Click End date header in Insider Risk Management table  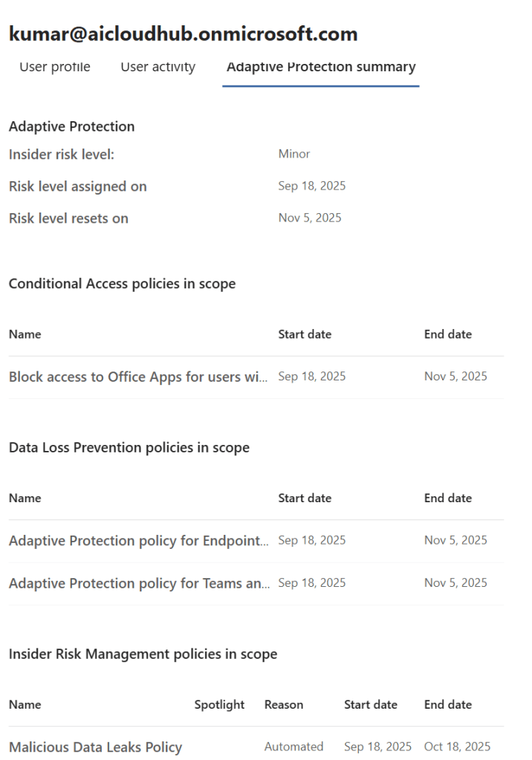pyautogui.click(x=447, y=704)
